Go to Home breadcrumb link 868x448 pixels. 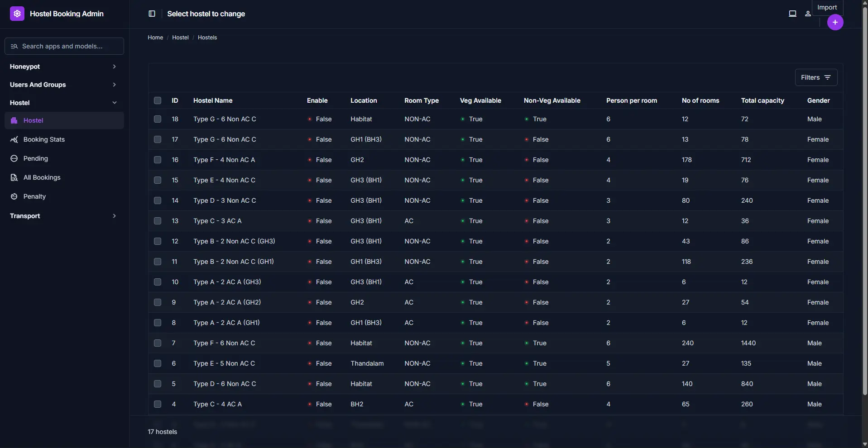155,38
